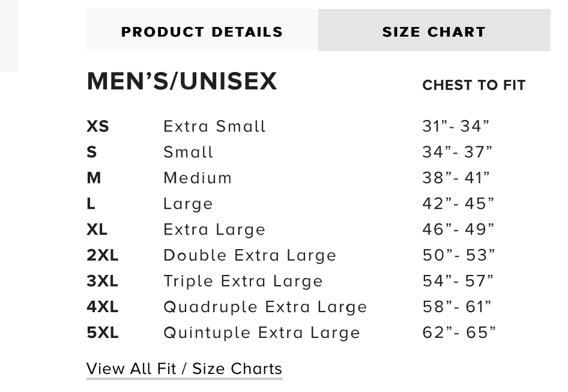
Task: Select the XS size label
Action: pos(98,127)
